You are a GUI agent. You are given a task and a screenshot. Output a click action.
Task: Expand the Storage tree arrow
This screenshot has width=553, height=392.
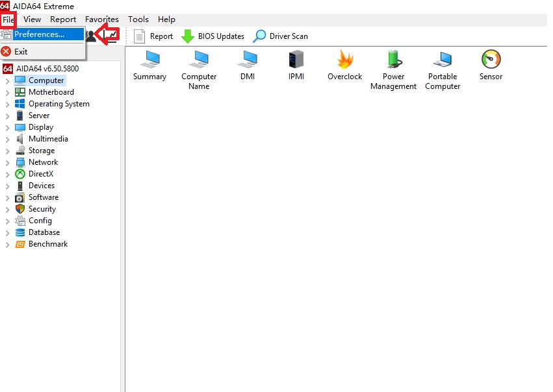pyautogui.click(x=7, y=151)
